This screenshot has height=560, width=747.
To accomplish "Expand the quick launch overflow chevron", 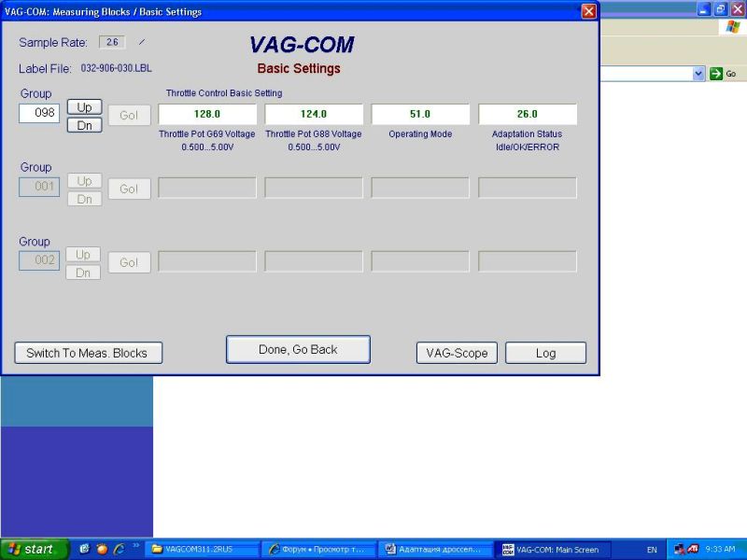I will click(x=136, y=546).
